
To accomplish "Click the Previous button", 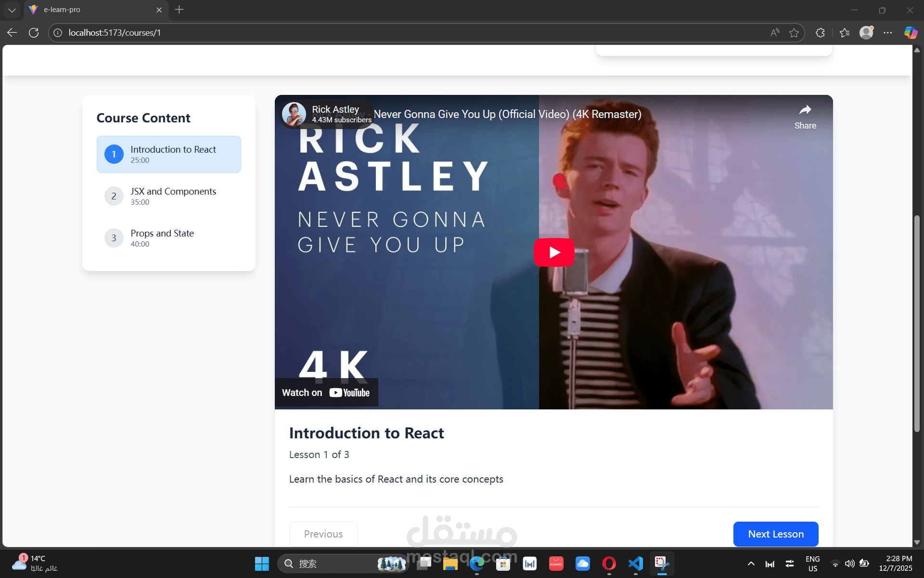I will (x=323, y=534).
